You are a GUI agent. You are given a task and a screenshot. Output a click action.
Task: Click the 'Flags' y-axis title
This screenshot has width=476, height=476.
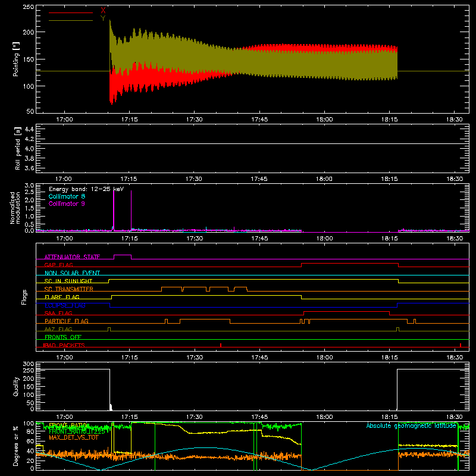pyautogui.click(x=24, y=297)
